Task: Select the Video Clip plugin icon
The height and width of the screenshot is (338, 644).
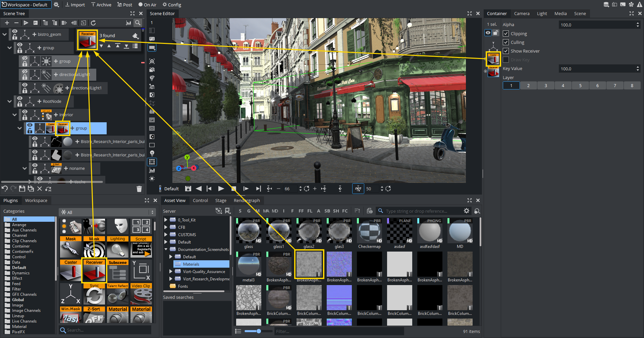Action: 141,294
